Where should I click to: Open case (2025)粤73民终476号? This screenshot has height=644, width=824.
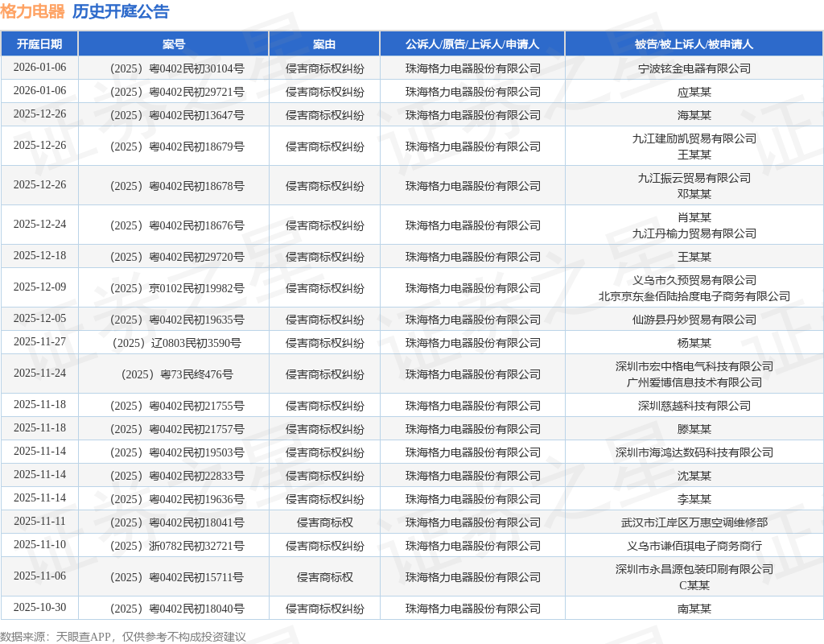click(177, 374)
